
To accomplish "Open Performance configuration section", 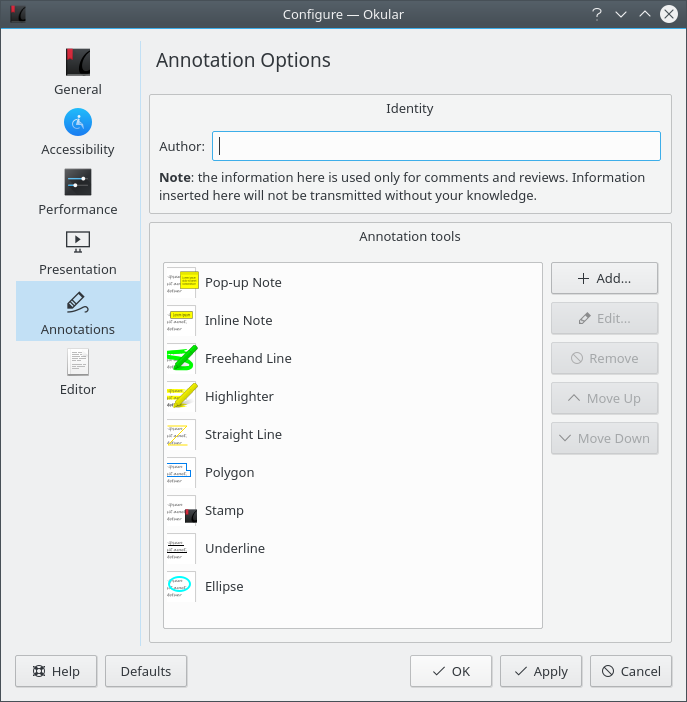I will tap(78, 192).
